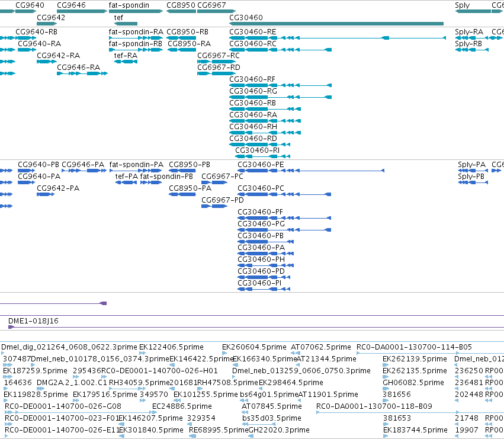Screen dimensions: 504x439
Task: Select the DME1-018J16 clone label
Action: coord(33,321)
